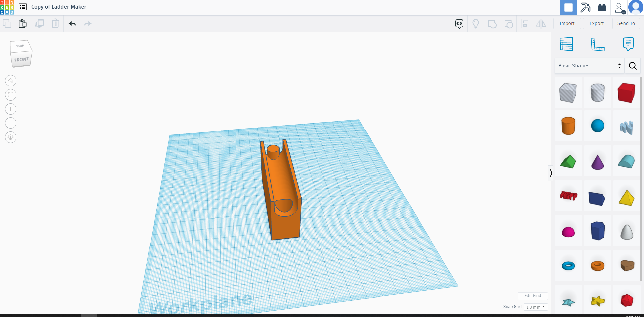Screen dimensions: 644x317
Task: Show all hidden objects with the lightbulb
Action: (x=475, y=24)
